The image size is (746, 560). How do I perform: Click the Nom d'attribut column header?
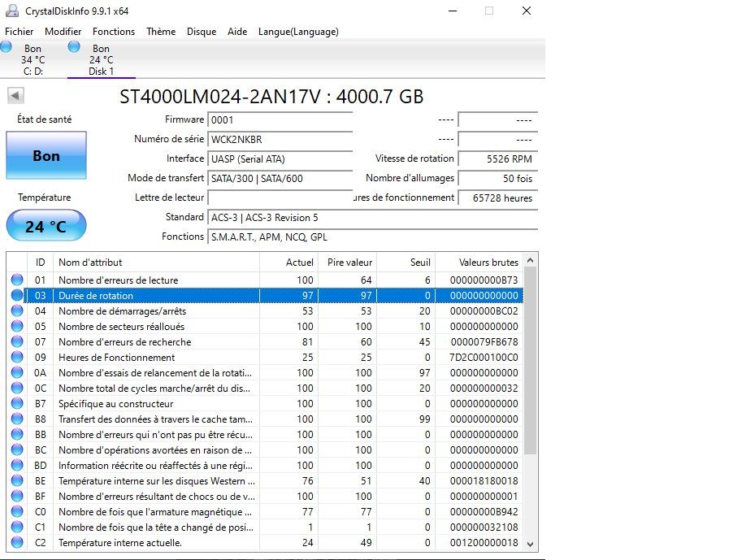(156, 263)
